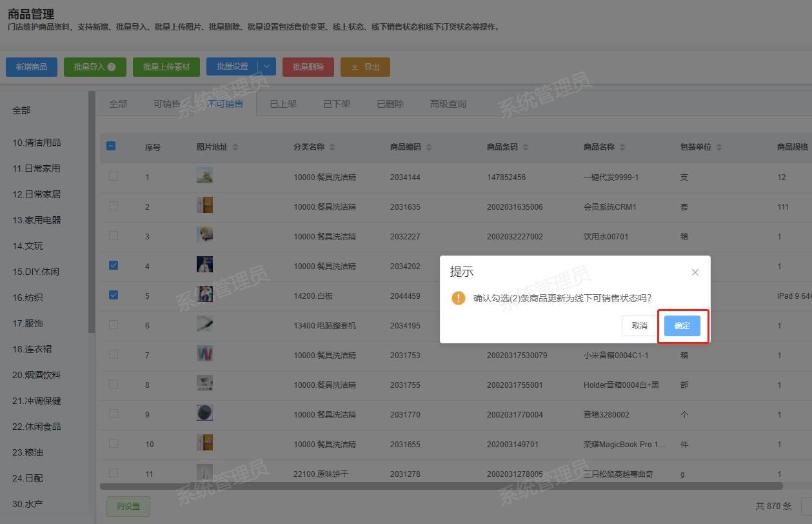Image resolution: width=812 pixels, height=524 pixels.
Task: Check the checkbox for row 6
Action: [114, 325]
